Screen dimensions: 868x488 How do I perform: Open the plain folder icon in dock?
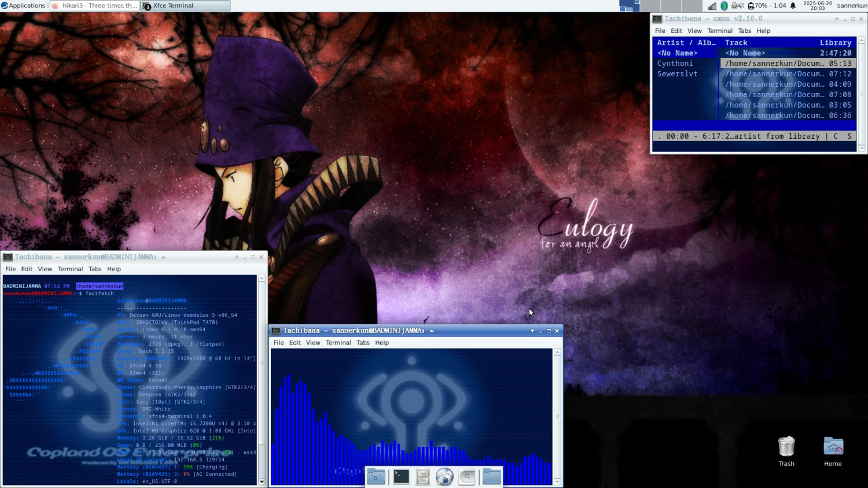pos(491,477)
